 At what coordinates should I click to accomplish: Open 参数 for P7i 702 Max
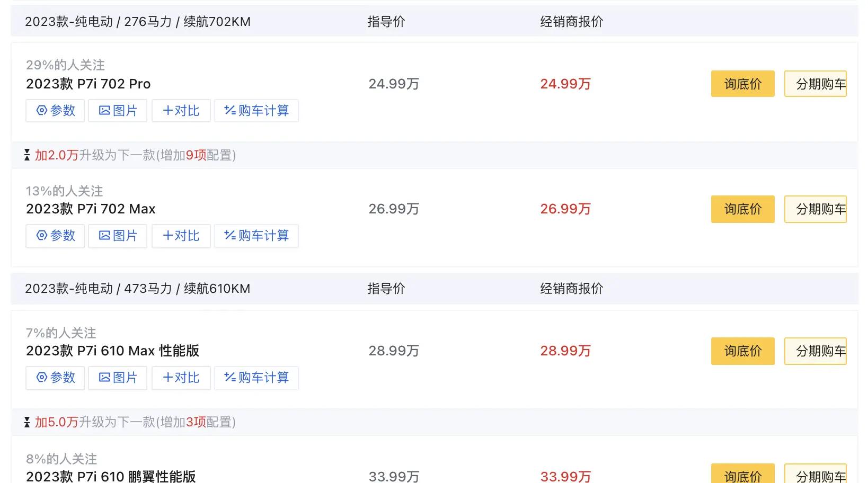coord(55,236)
